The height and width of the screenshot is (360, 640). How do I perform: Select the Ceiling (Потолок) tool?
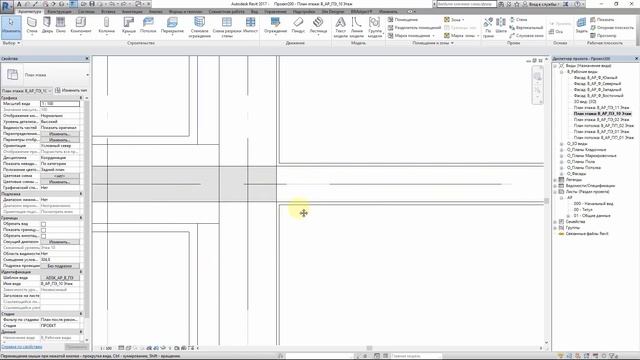coord(148,26)
